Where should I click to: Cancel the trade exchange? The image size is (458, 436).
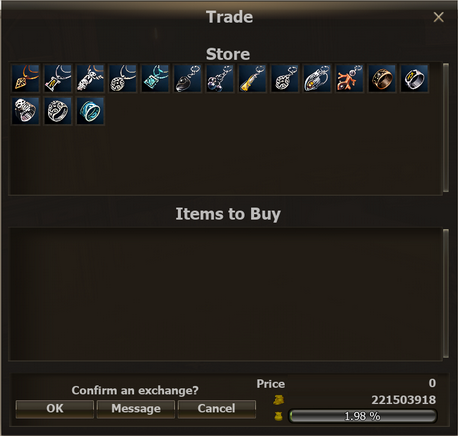tap(217, 409)
